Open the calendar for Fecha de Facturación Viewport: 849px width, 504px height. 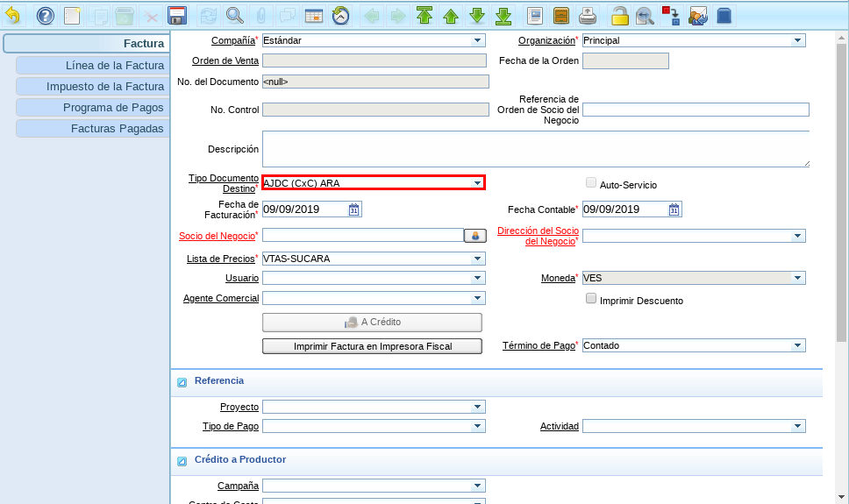click(x=354, y=209)
